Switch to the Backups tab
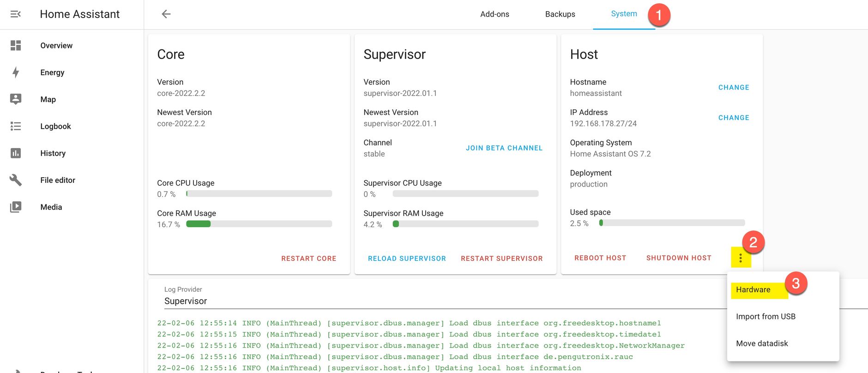This screenshot has height=373, width=868. pos(560,14)
